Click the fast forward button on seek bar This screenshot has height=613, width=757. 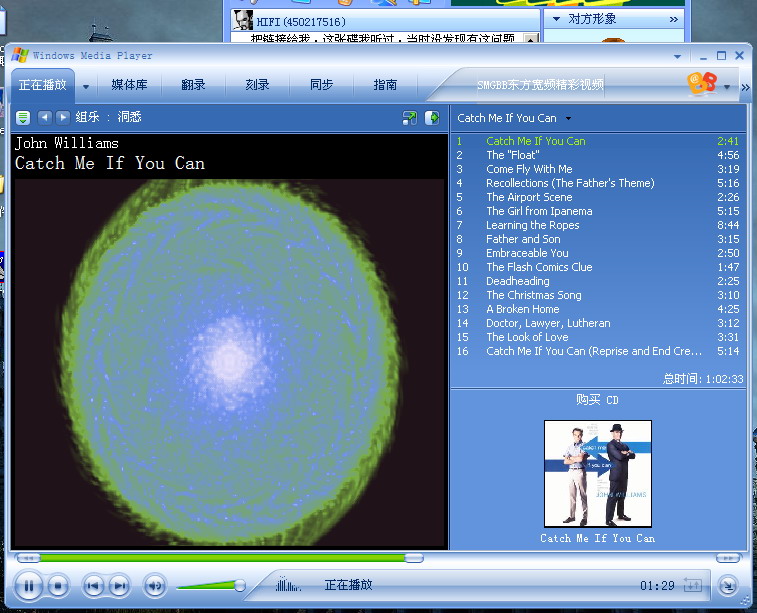pyautogui.click(x=728, y=558)
